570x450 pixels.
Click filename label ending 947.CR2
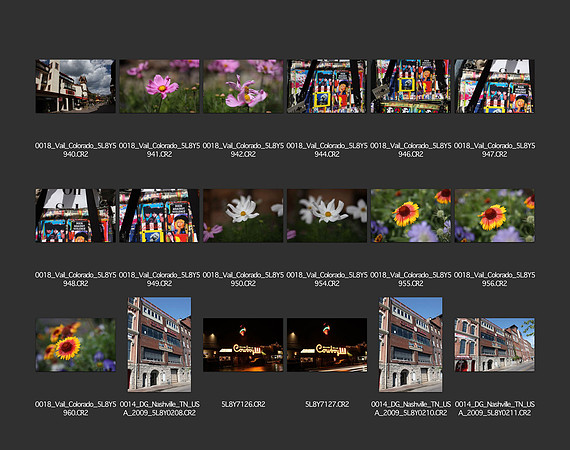click(x=494, y=150)
